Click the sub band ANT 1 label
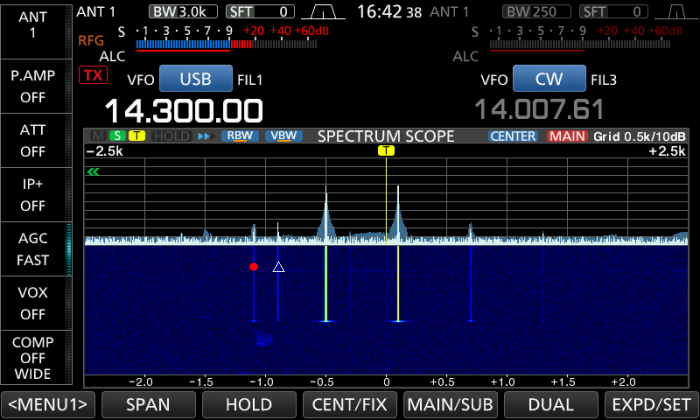Viewport: 700px width, 420px height. click(x=449, y=12)
